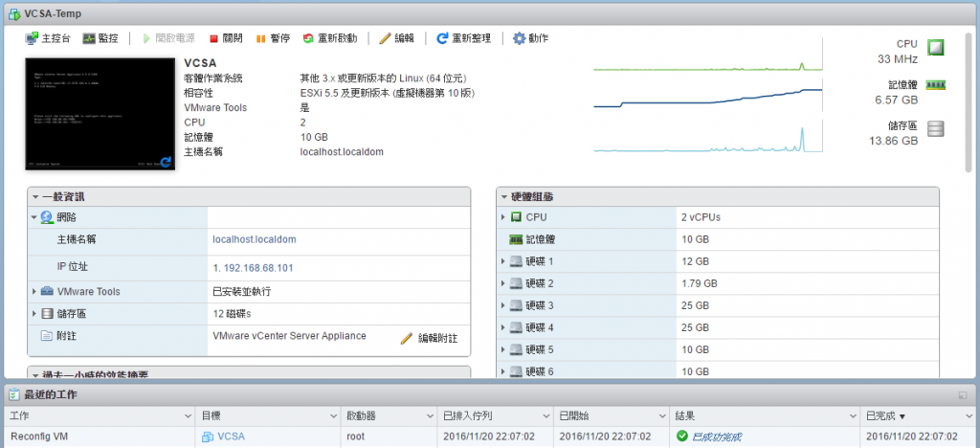
Task: Open the VCSA target link in tasks
Action: [232, 437]
